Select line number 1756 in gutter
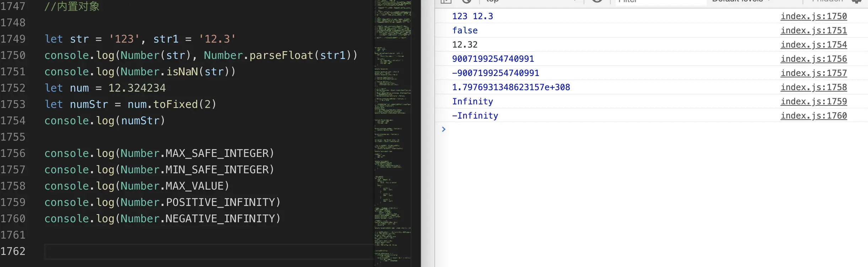 coord(13,153)
